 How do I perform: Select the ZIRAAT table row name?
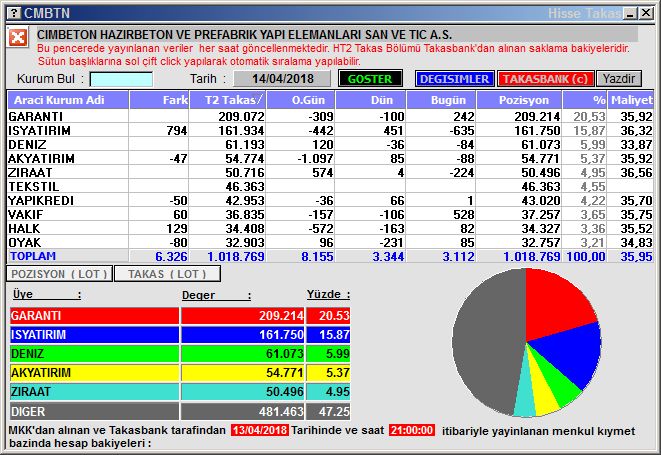[x=30, y=172]
